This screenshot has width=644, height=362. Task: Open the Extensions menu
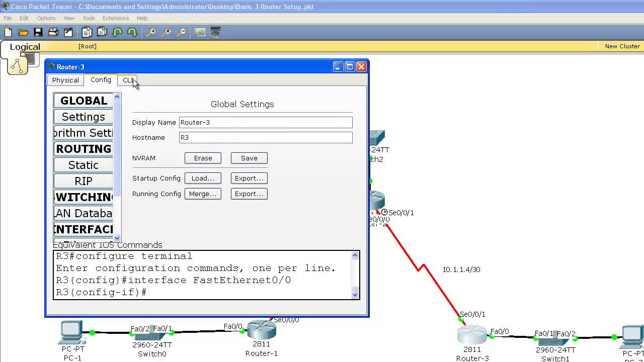point(116,18)
